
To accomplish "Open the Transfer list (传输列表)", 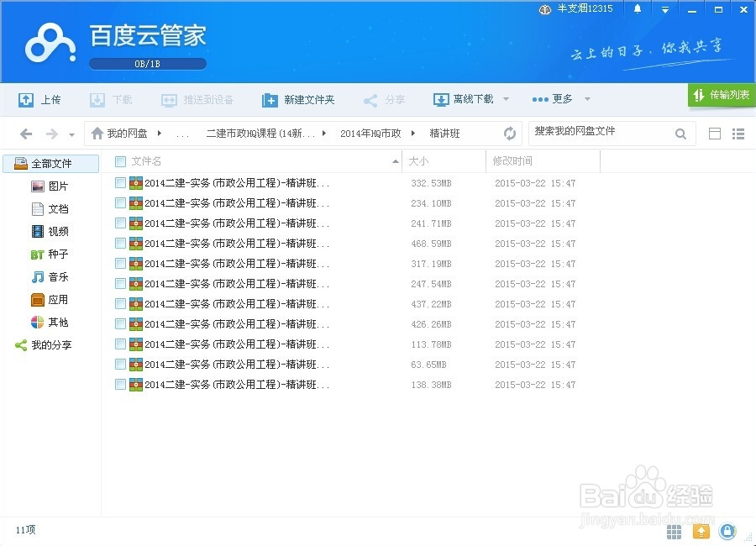I will pyautogui.click(x=722, y=95).
